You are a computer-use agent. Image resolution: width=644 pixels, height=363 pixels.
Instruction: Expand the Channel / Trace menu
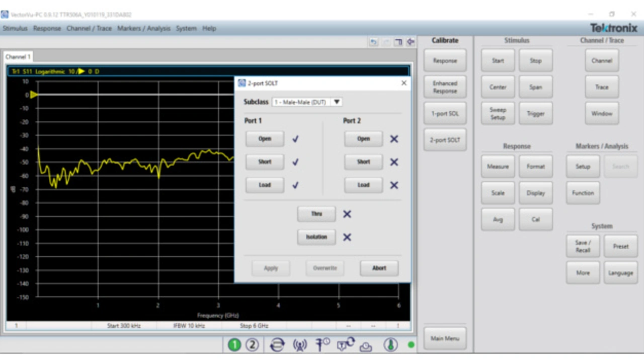click(89, 29)
